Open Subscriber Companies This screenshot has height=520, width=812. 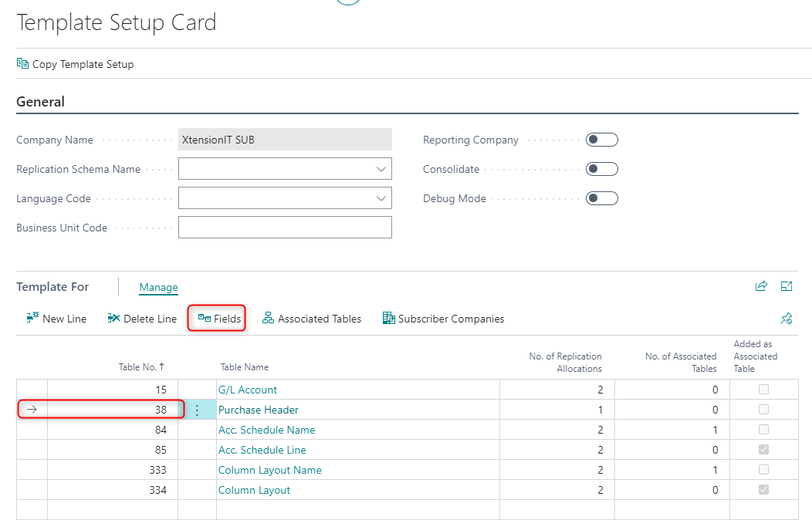pyautogui.click(x=443, y=318)
